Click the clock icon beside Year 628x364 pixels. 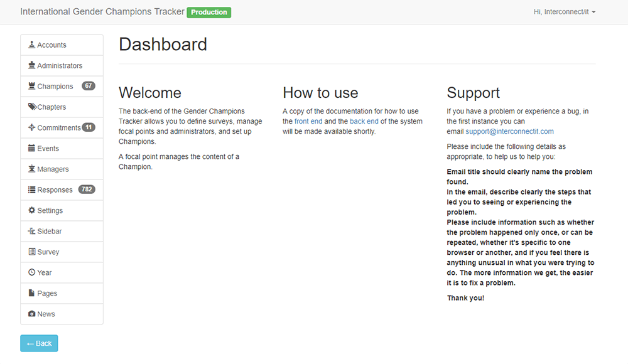pyautogui.click(x=31, y=273)
